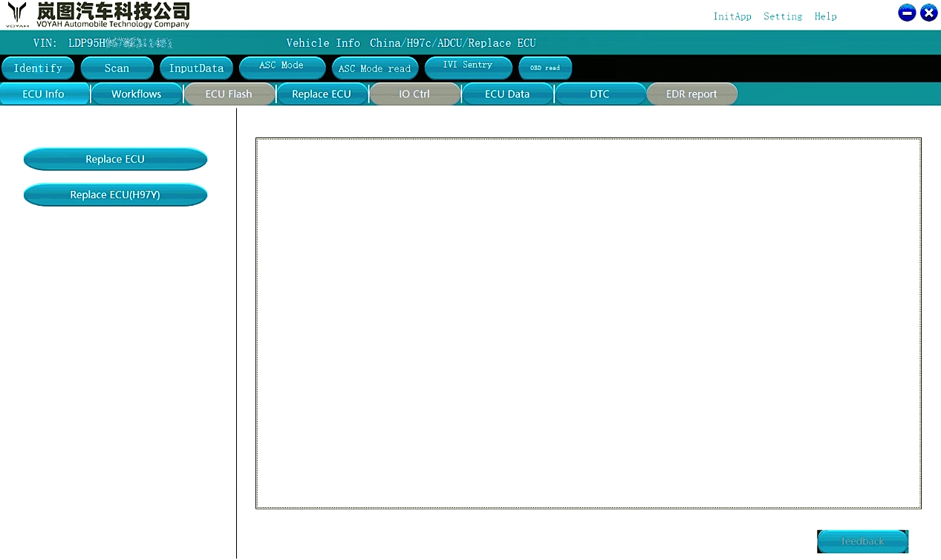Click the VOYAH logo icon

coord(16,14)
